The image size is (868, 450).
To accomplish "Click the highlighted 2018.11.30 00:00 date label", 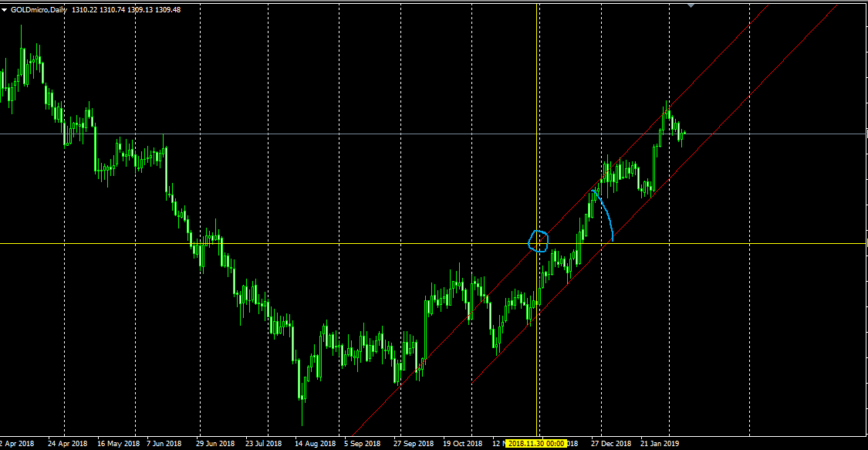I will coord(536,443).
